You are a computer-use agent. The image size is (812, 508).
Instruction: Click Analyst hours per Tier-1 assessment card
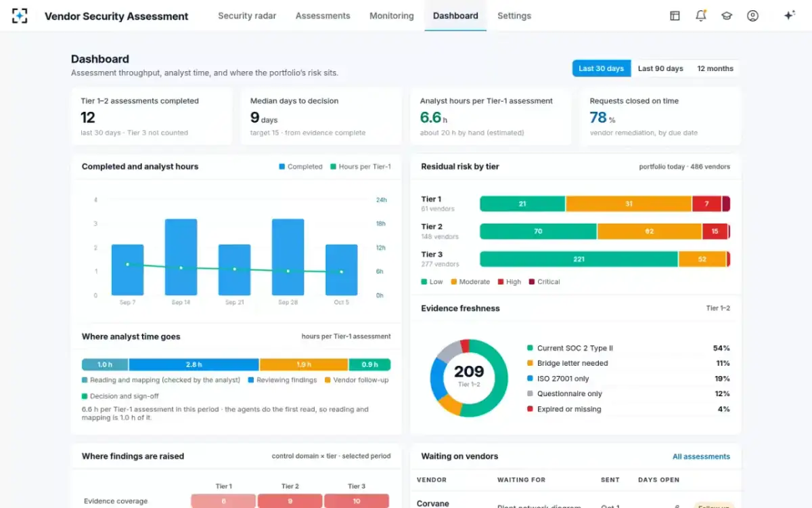coord(491,117)
